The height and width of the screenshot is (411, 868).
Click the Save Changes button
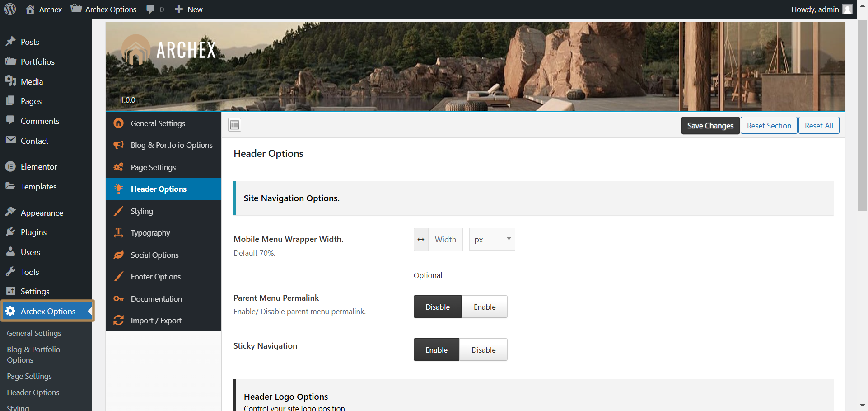click(710, 125)
